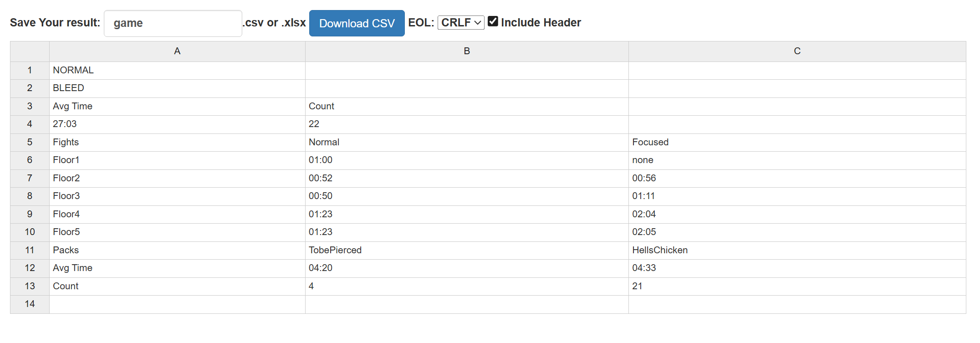Viewport: 980px width, 343px height.
Task: Click the Focused cell
Action: pos(797,143)
